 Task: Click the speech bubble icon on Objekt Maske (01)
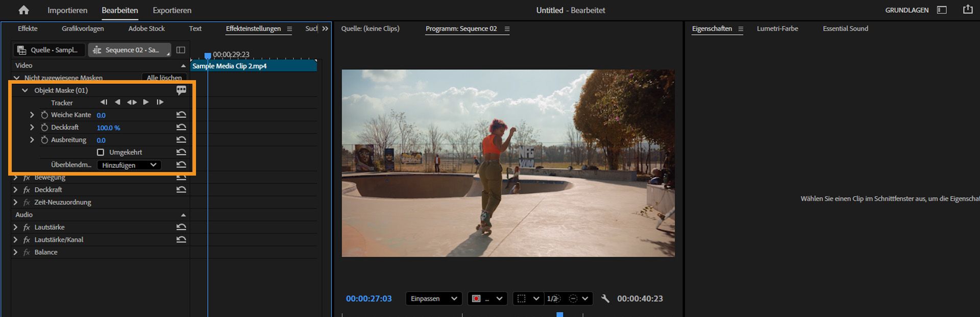[181, 90]
